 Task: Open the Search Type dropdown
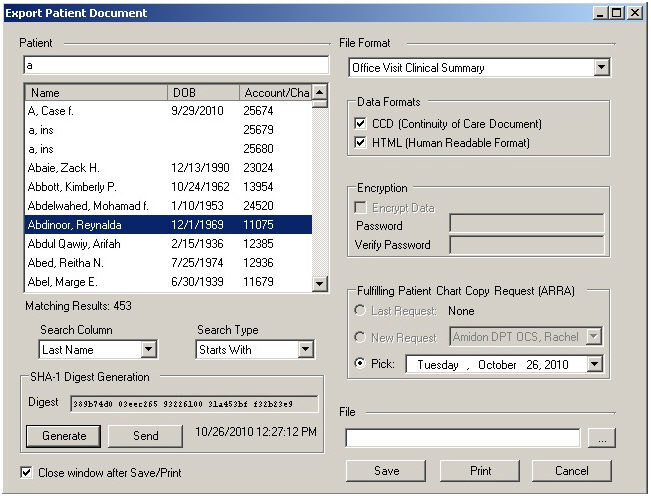[305, 349]
